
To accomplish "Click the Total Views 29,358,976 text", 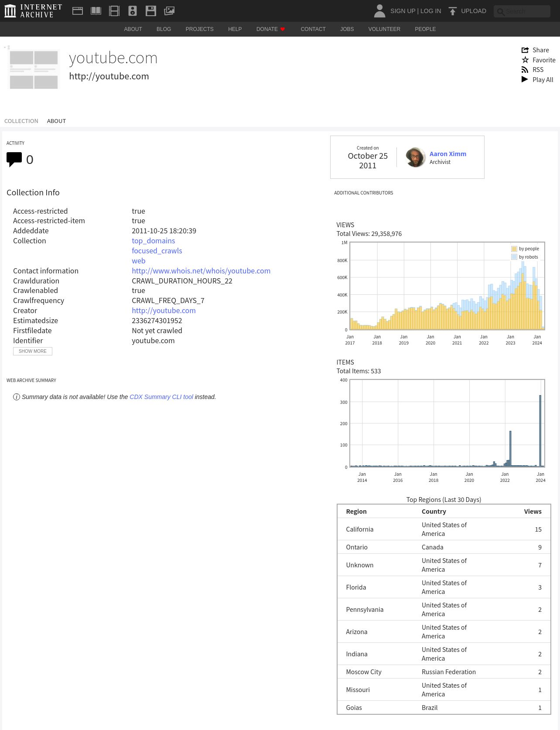I will coord(369,234).
